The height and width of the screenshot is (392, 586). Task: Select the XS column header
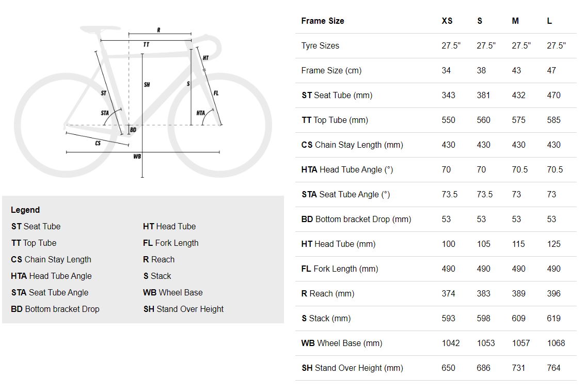tap(447, 21)
